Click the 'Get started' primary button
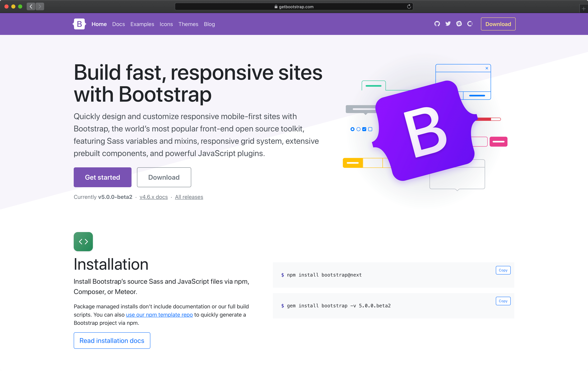 tap(102, 177)
